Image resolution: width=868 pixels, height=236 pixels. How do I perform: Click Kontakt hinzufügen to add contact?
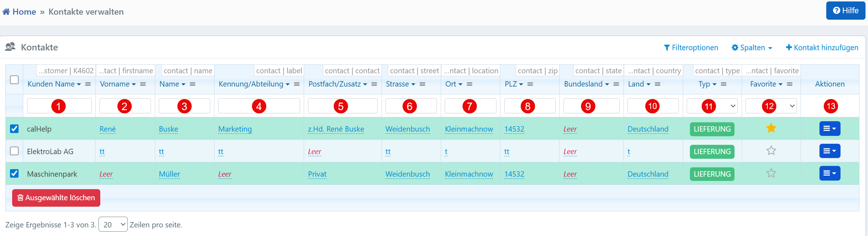click(x=822, y=48)
